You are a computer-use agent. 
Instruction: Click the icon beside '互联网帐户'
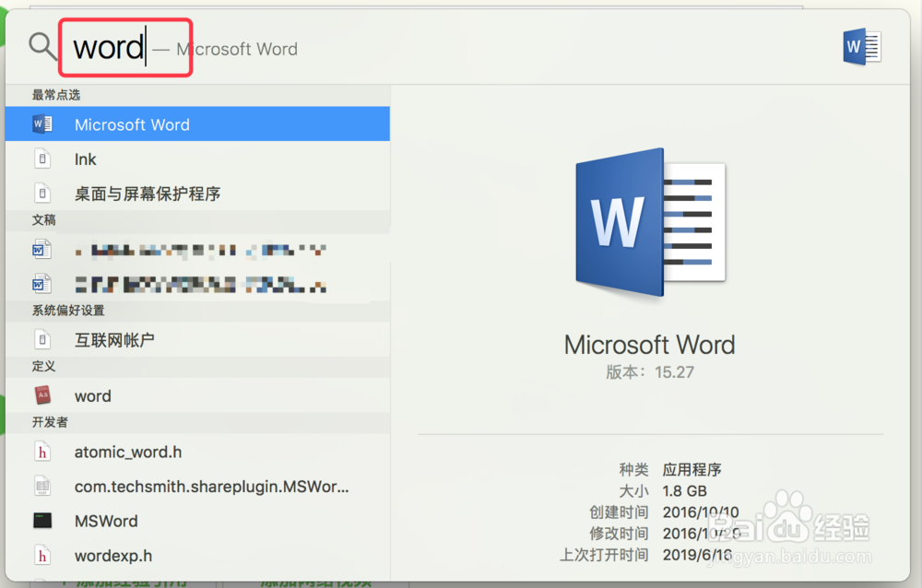42,340
